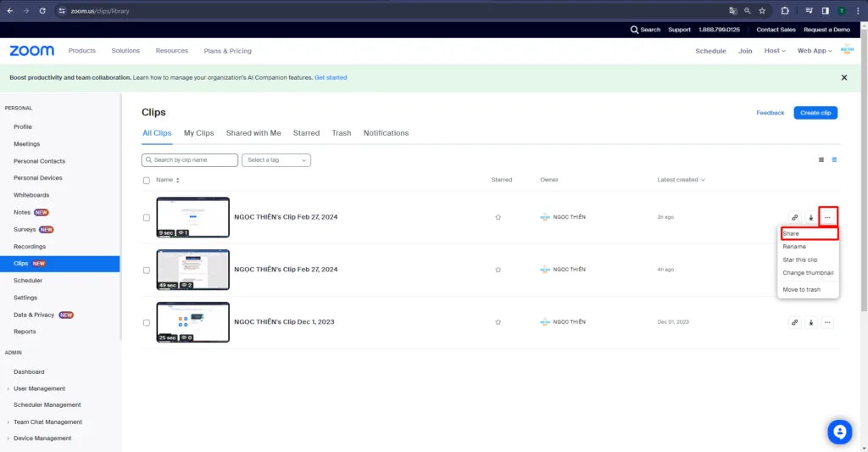Check the select-all clips checkbox

(147, 180)
